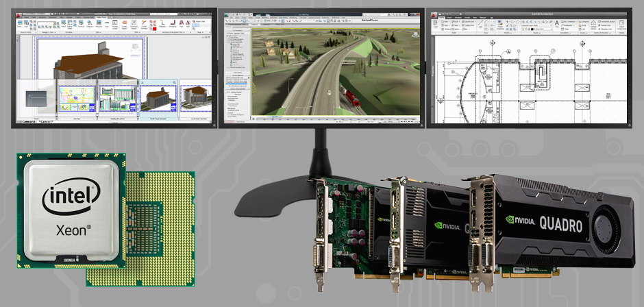Open Model space thumbnail in left monitor
Screen dimensions: 644x307
pos(36,99)
